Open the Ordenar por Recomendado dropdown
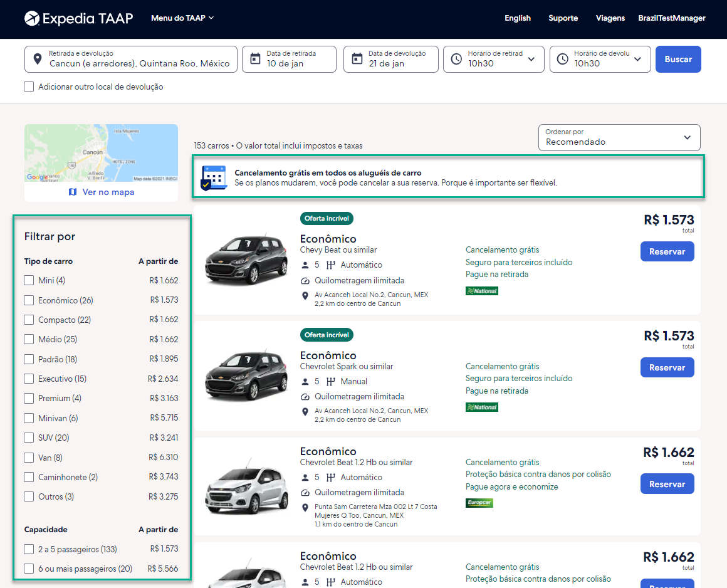 [x=619, y=137]
